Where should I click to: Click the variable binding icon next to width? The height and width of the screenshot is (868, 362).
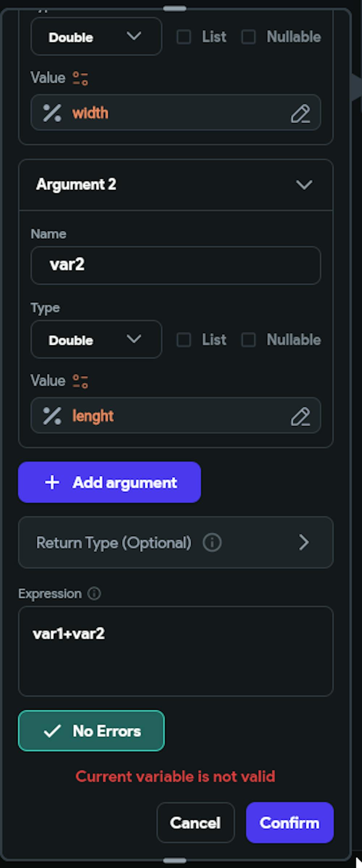[x=52, y=113]
